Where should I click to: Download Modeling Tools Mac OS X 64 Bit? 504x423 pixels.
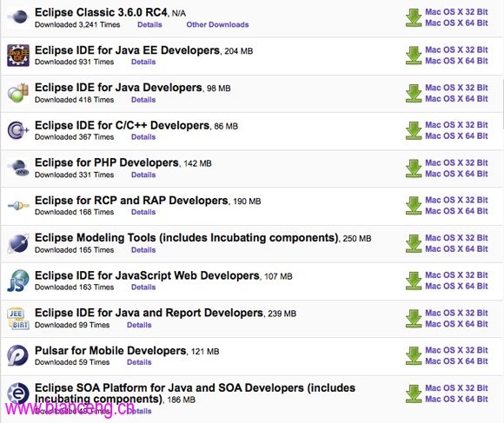456,249
